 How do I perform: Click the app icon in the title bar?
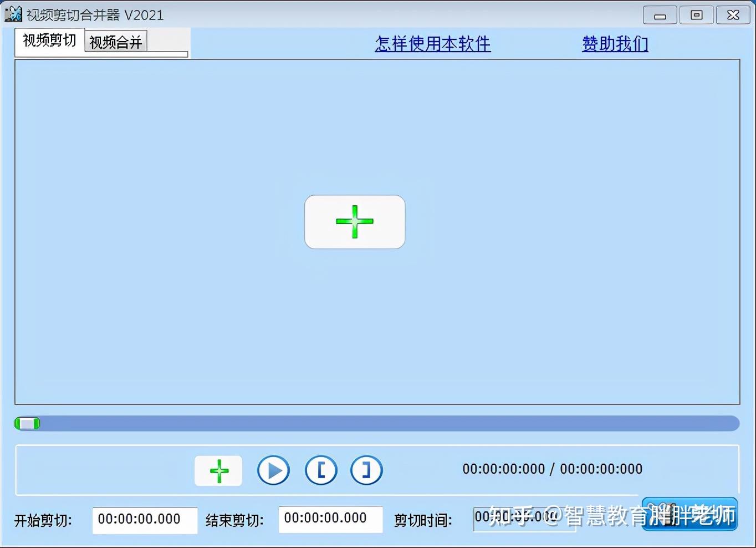tap(13, 14)
